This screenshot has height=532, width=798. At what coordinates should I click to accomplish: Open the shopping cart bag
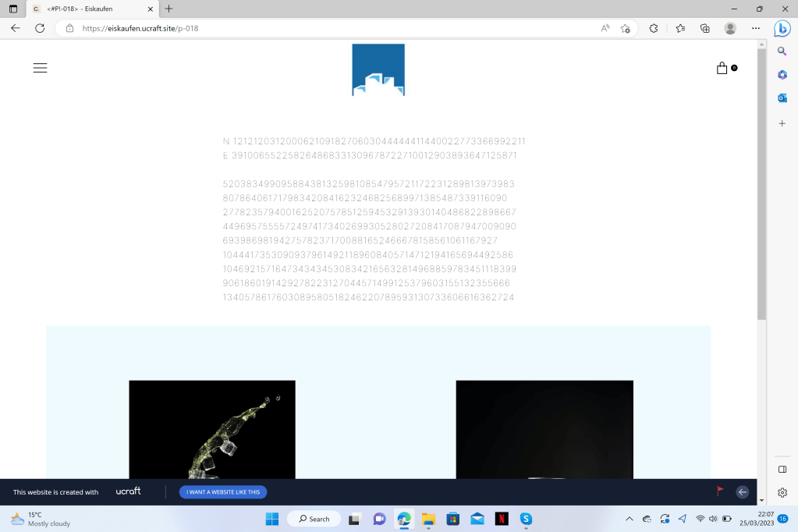[x=722, y=68]
